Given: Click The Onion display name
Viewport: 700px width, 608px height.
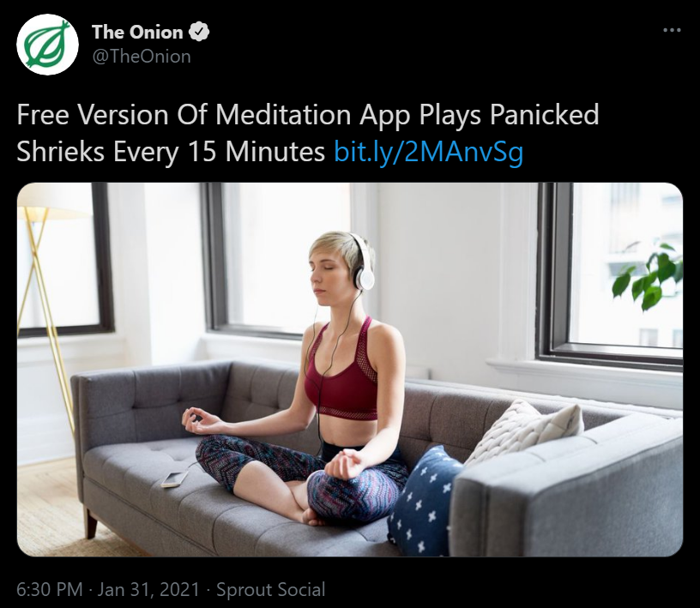Looking at the screenshot, I should (x=137, y=32).
